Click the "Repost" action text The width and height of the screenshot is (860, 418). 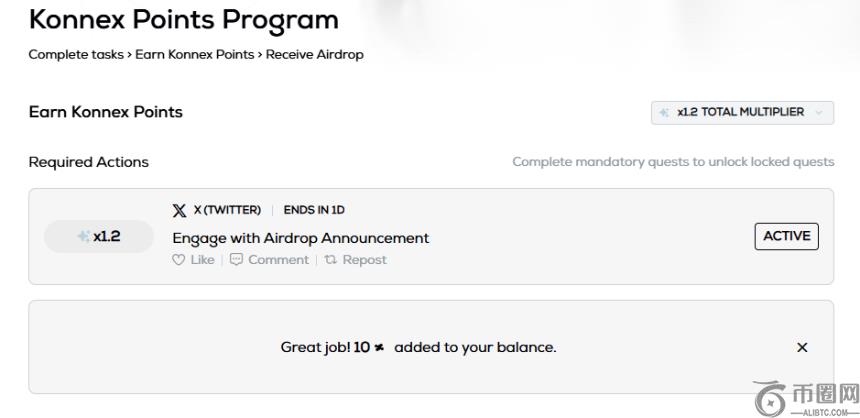click(364, 260)
